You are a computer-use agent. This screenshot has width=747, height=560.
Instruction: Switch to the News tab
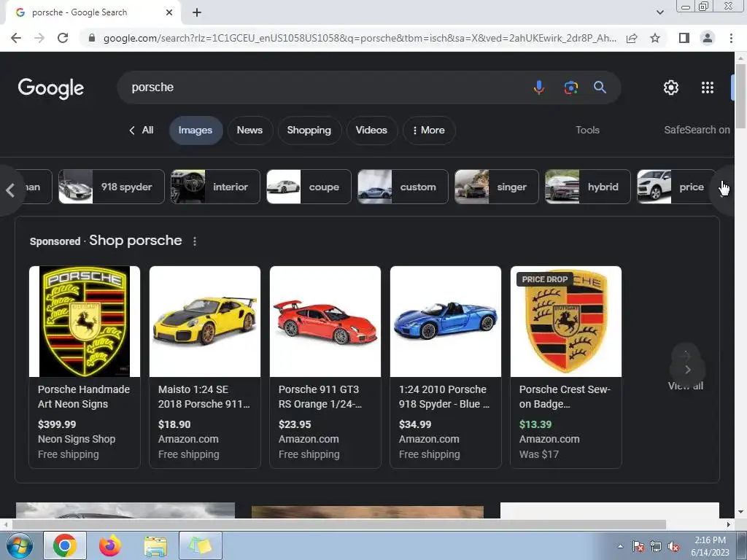click(x=249, y=130)
